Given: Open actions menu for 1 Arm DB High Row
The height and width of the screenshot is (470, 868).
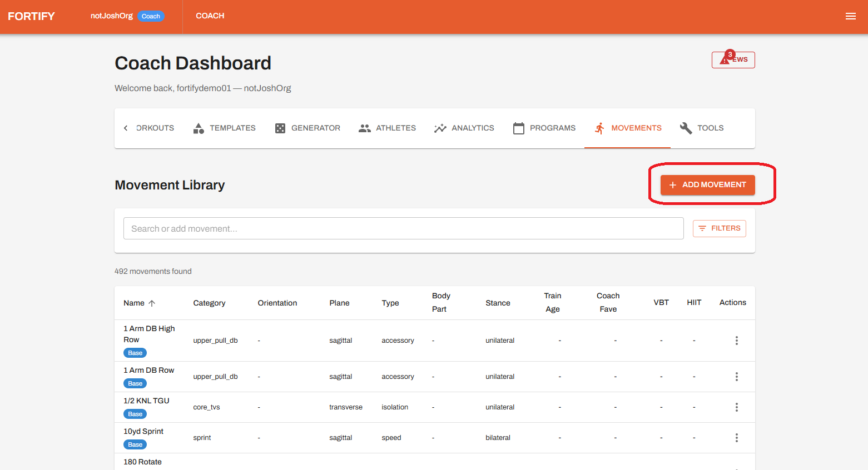Looking at the screenshot, I should (736, 341).
